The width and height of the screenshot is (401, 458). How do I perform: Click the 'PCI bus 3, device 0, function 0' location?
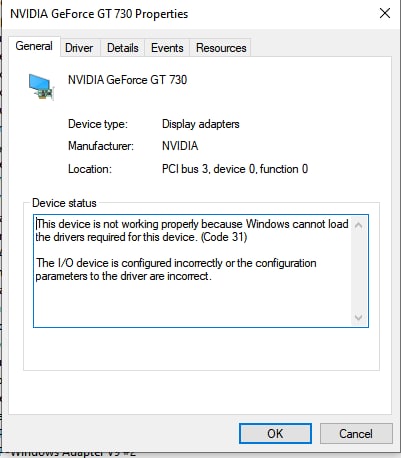235,169
